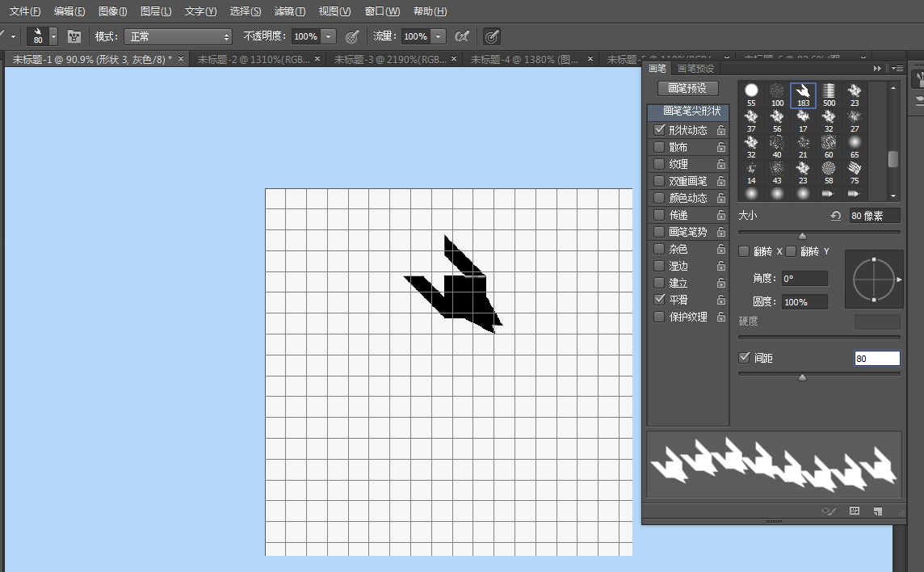
Task: Enable the 散布 checkbox
Action: 659,147
